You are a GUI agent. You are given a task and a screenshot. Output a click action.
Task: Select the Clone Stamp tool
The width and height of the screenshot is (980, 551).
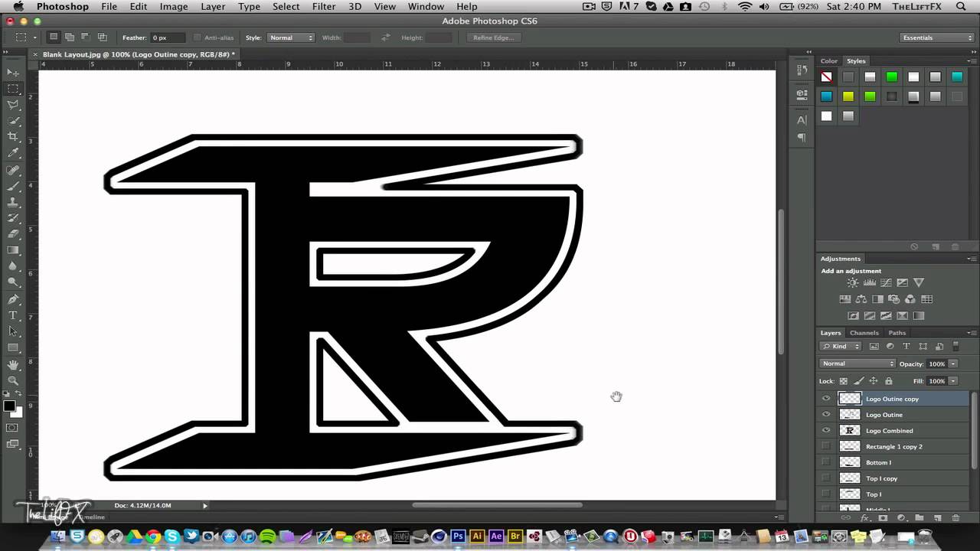tap(13, 202)
